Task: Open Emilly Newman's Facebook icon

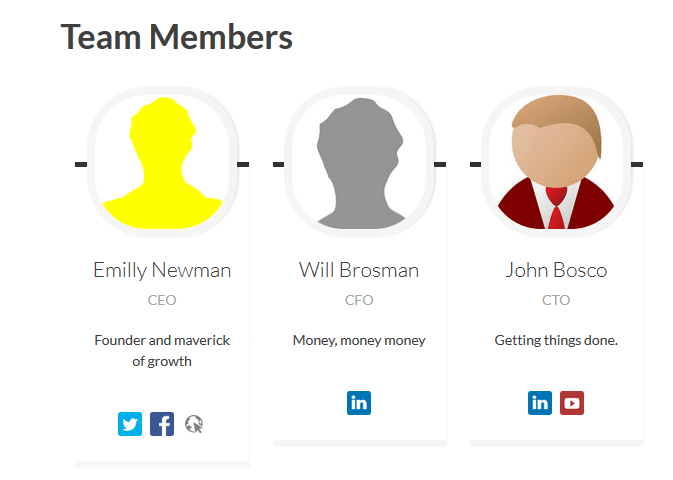Action: 162,424
